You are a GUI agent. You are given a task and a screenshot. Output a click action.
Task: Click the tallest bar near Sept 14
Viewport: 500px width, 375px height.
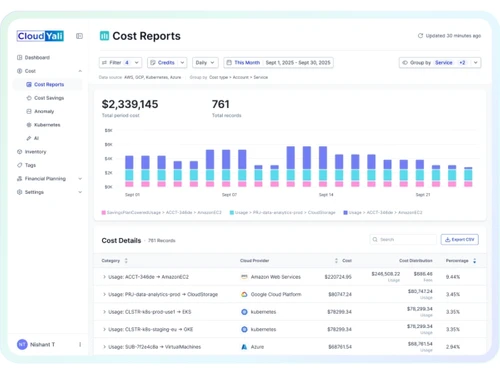(323, 166)
